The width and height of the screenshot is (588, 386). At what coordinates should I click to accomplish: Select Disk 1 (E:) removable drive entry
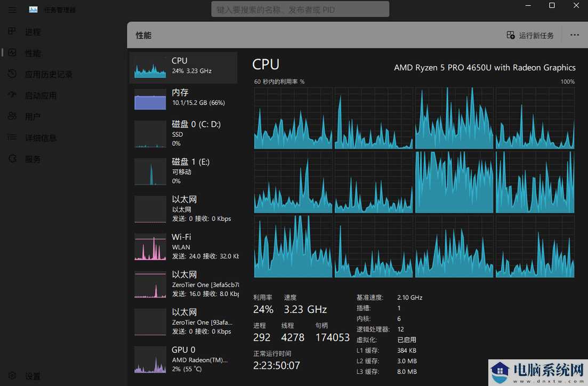(x=183, y=171)
